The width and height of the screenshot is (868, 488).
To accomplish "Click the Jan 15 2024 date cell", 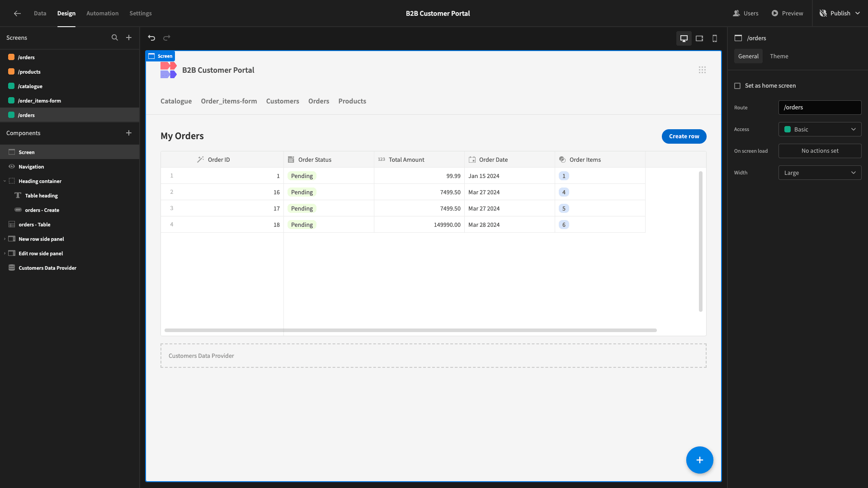I will point(509,176).
